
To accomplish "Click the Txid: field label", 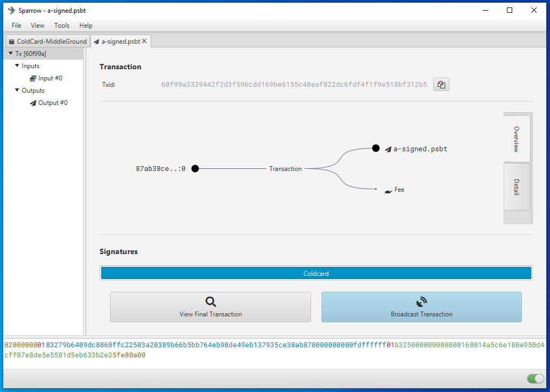I will coord(109,85).
